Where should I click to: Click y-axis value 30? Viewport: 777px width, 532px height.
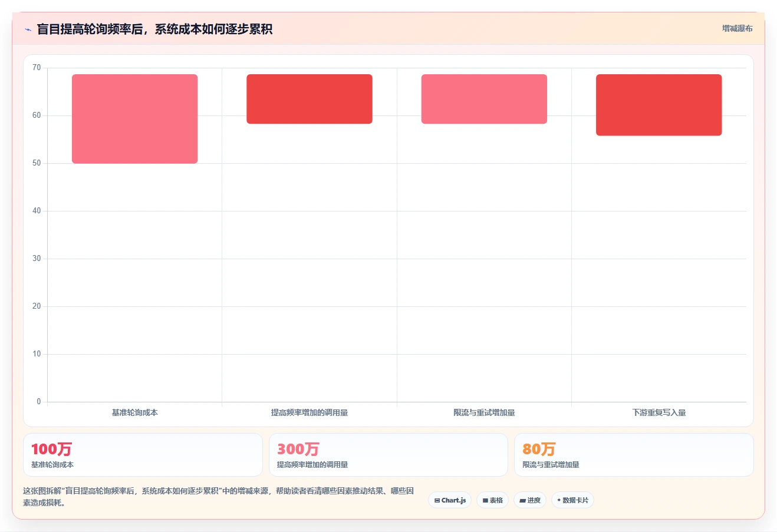coord(37,259)
